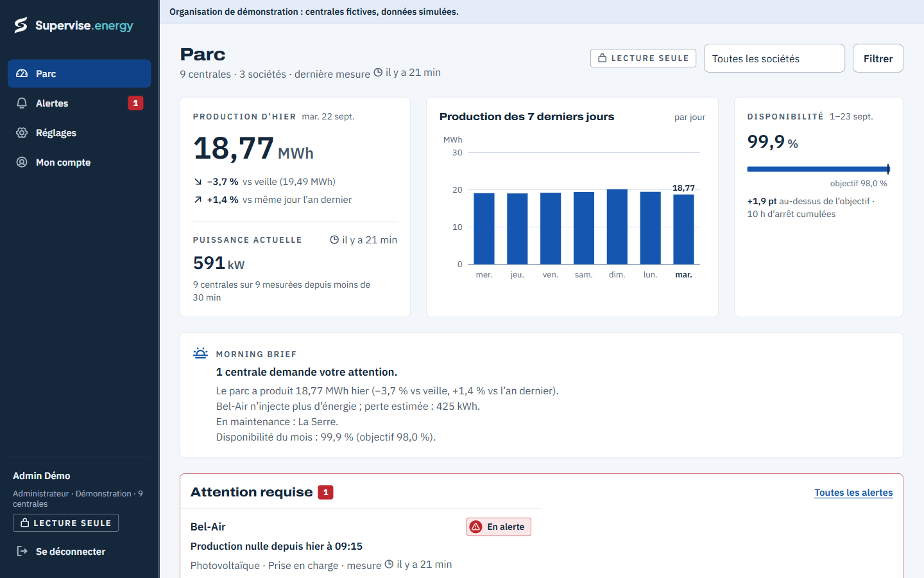Click the 'Admin Démo' user name
924x578 pixels.
tap(42, 476)
